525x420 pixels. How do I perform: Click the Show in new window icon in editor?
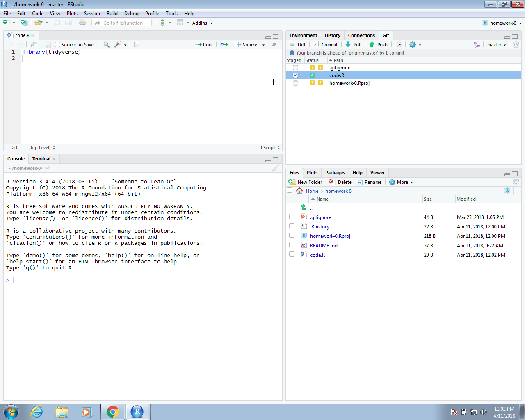[34, 44]
